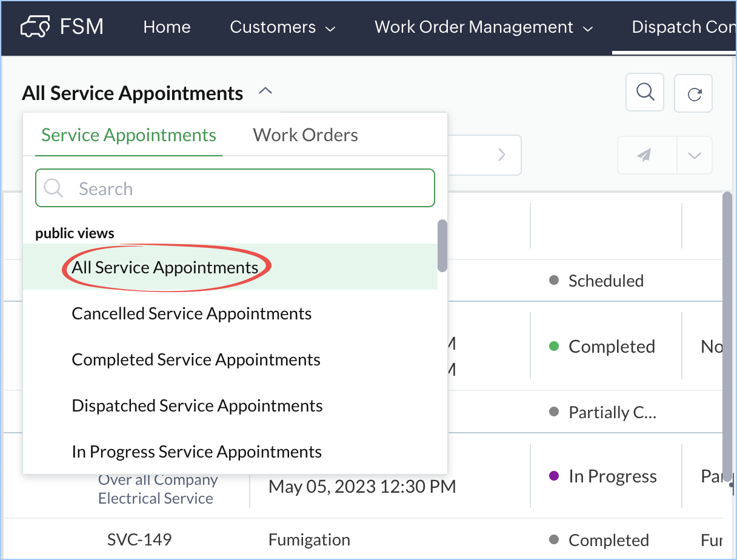Viewport: 737px width, 560px height.
Task: Click the views list scrollbar
Action: coord(442,245)
